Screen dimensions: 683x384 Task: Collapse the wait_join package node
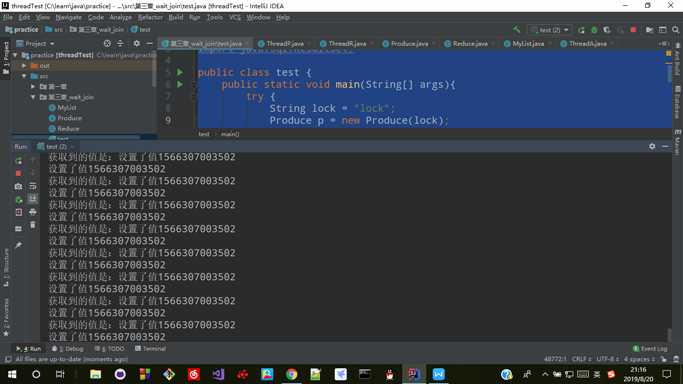pyautogui.click(x=33, y=97)
